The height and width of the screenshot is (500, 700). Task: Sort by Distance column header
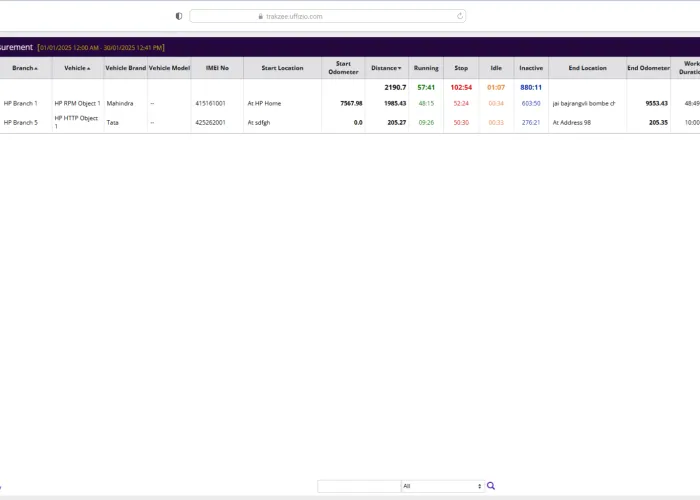pyautogui.click(x=386, y=68)
